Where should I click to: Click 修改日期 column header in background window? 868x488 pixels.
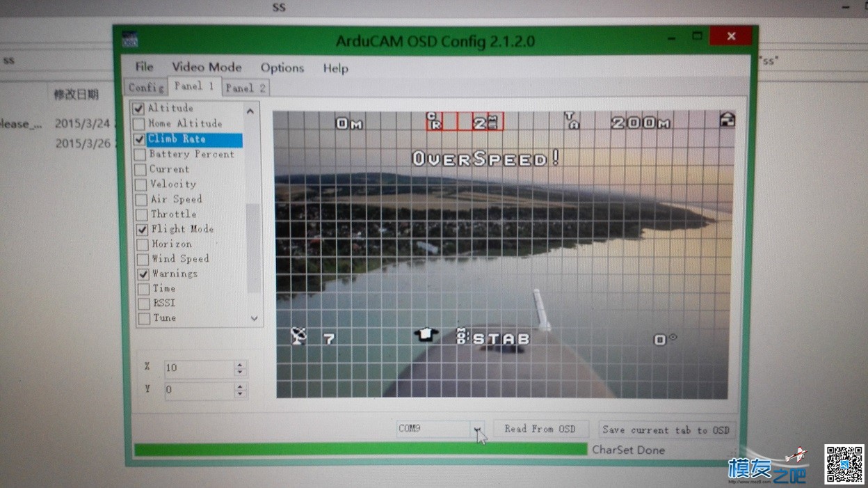pyautogui.click(x=76, y=94)
